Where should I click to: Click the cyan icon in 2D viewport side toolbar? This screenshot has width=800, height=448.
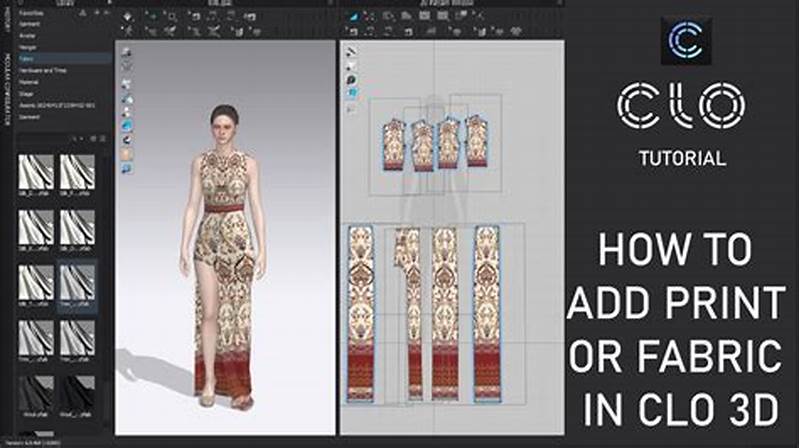pyautogui.click(x=352, y=93)
